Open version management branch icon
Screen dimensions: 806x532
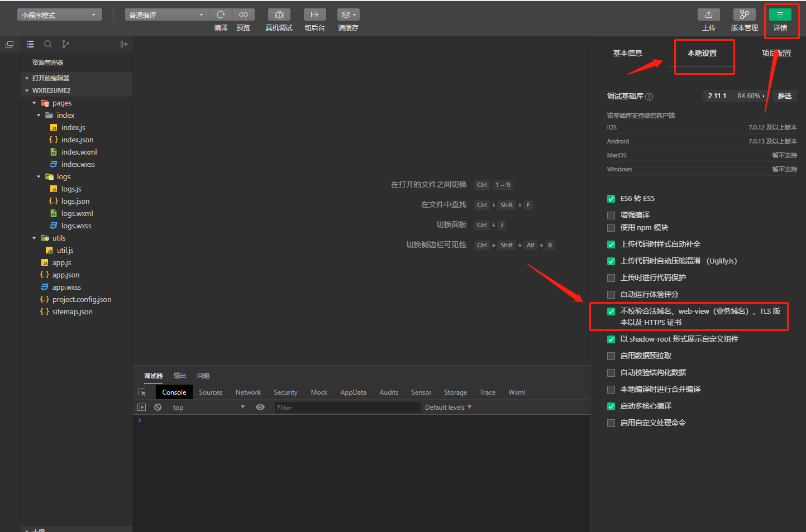pyautogui.click(x=745, y=15)
